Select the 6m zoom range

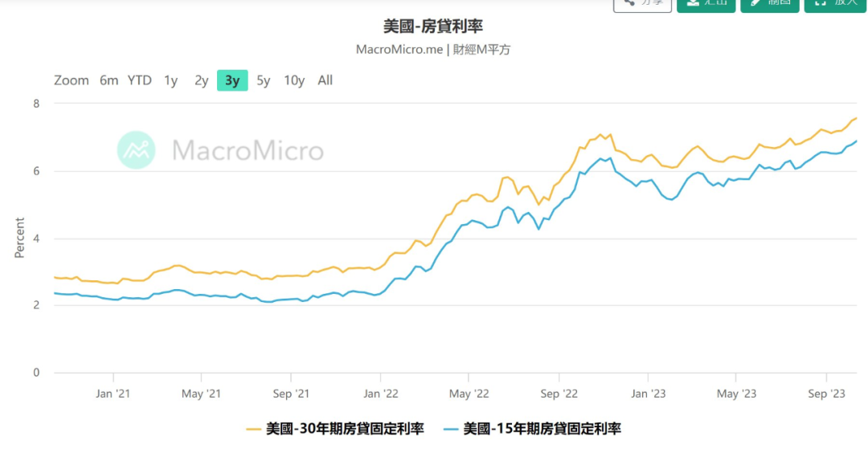coord(108,80)
